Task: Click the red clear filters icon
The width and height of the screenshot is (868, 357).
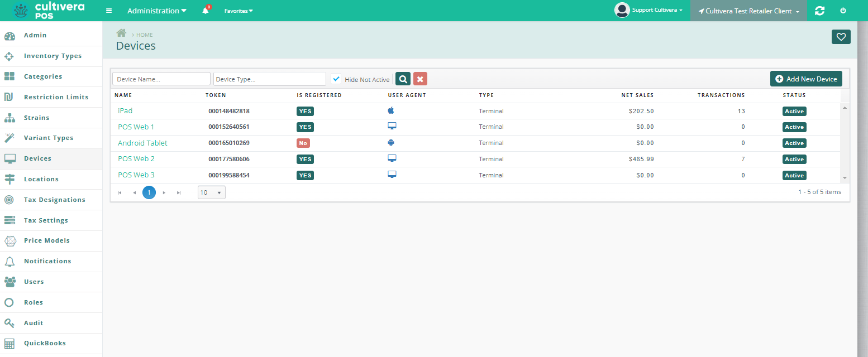Action: (x=419, y=79)
